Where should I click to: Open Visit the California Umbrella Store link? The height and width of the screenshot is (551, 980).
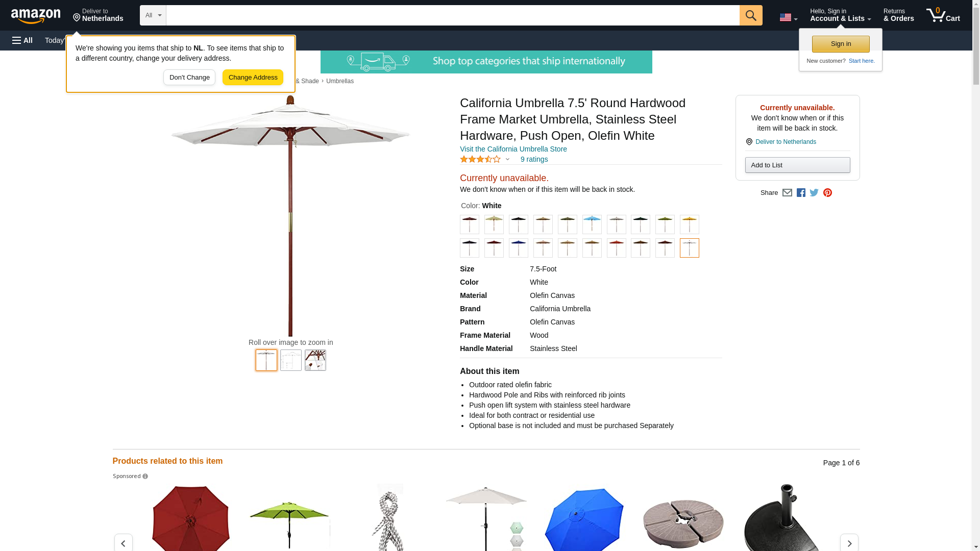(513, 149)
